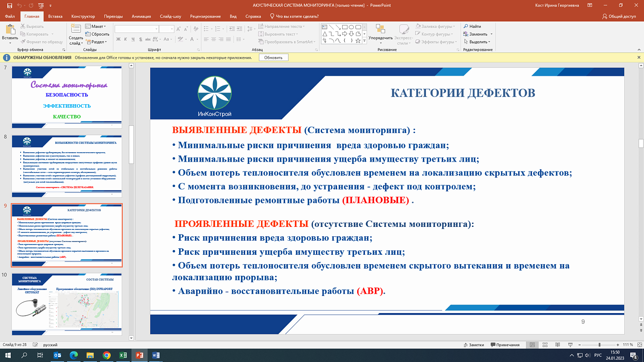The image size is (644, 362).
Task: Click the decrease list indent icon
Action: point(232,29)
